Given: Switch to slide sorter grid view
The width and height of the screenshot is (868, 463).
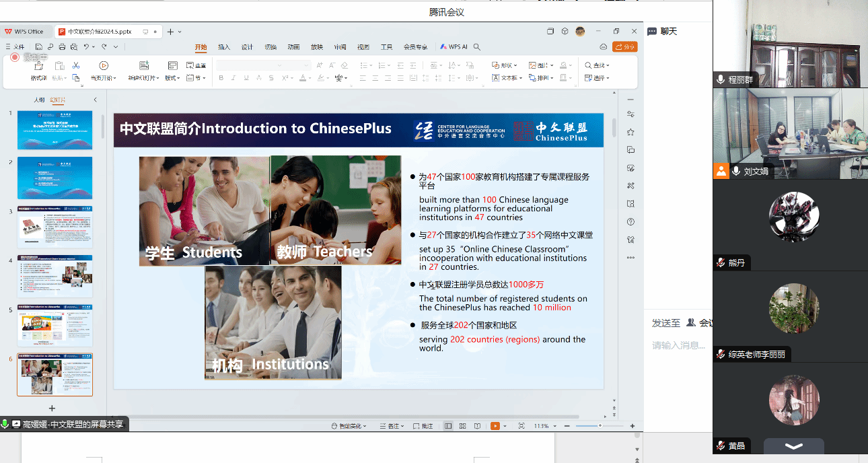Looking at the screenshot, I should [x=462, y=426].
